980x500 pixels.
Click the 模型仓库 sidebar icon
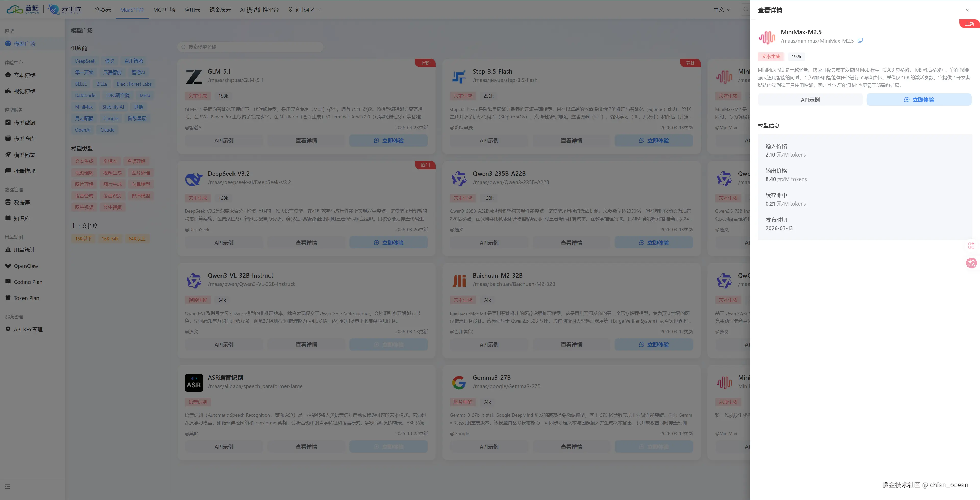[8, 139]
